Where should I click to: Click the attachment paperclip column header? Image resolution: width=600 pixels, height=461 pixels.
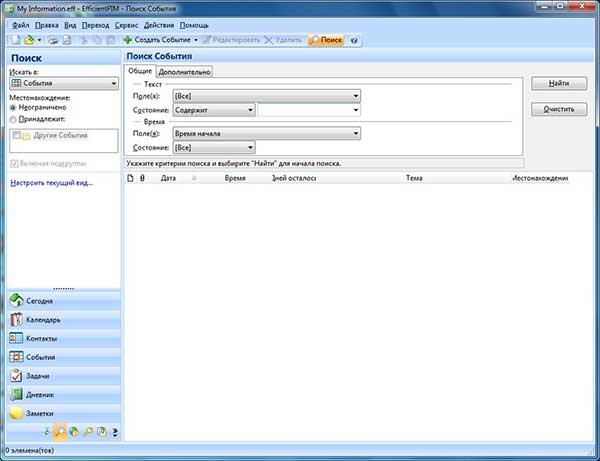(x=142, y=178)
